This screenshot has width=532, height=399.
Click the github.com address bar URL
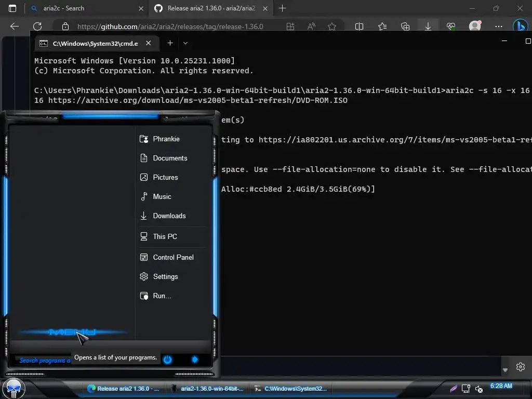(x=170, y=26)
